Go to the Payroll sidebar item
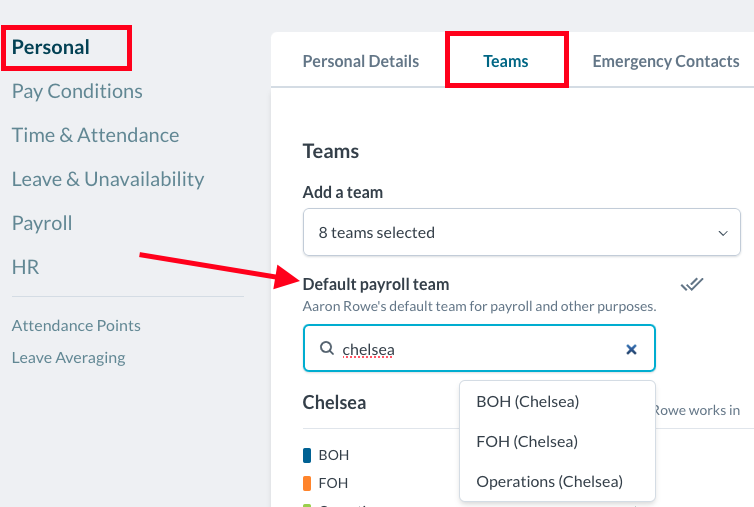This screenshot has height=507, width=754. click(x=42, y=223)
